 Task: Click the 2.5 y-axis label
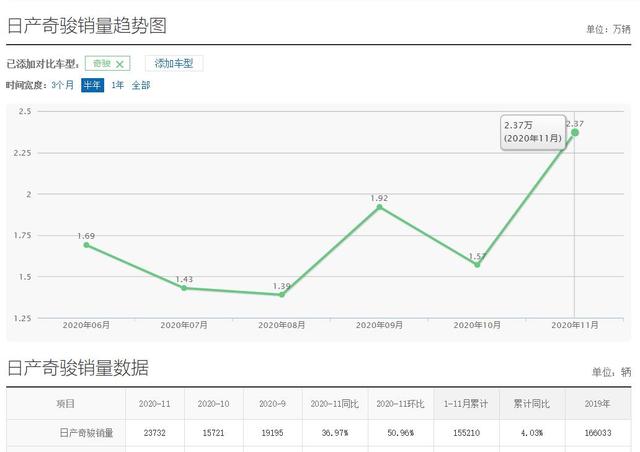[x=24, y=111]
